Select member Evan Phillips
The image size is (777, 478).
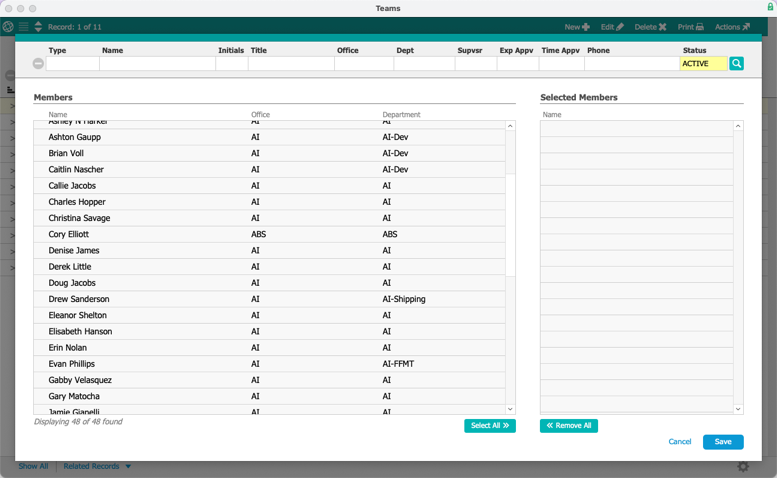click(x=270, y=364)
